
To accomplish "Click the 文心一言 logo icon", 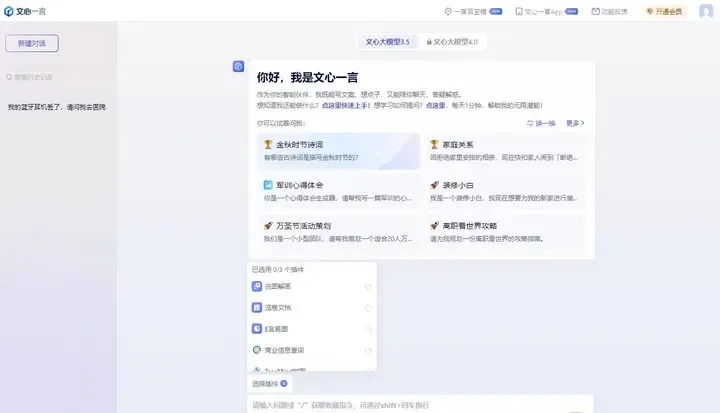I will (x=9, y=11).
